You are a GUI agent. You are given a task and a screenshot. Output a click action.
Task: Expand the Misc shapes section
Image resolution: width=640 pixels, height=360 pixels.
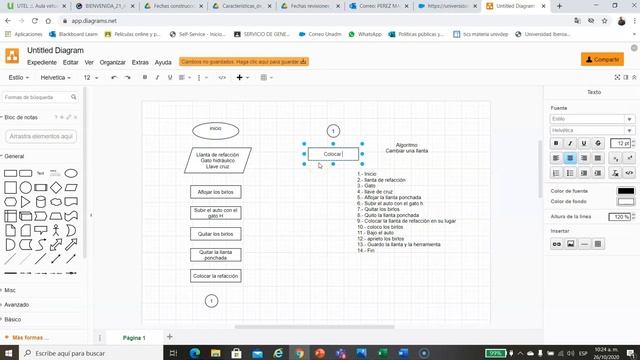coord(10,290)
